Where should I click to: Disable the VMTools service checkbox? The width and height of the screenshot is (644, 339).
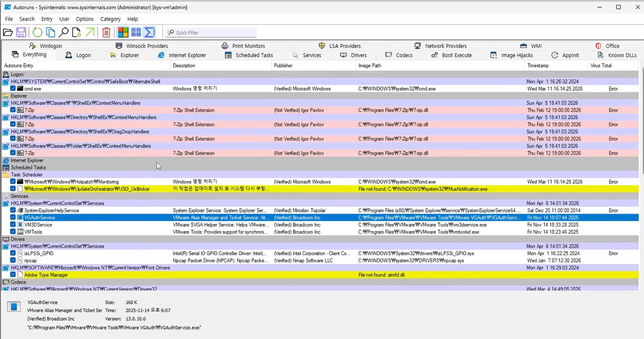pos(13,232)
